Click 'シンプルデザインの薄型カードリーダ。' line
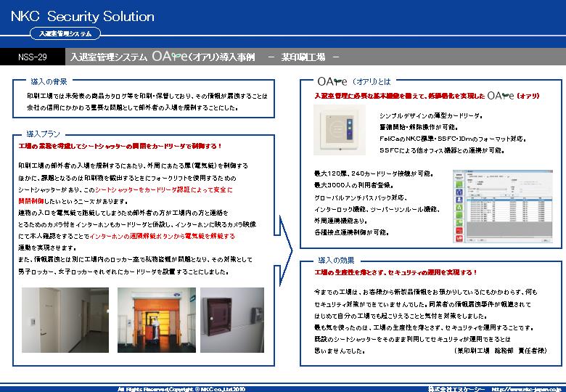 tap(431, 116)
